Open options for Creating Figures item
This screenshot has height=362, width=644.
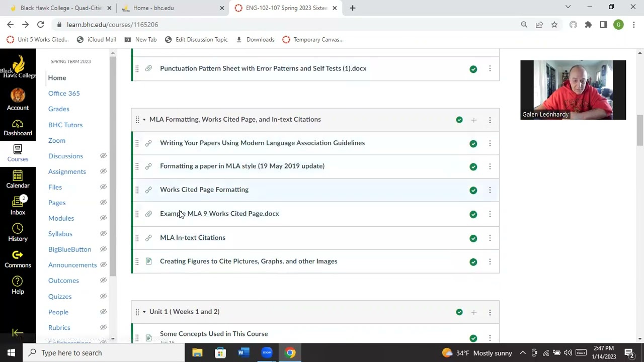coord(490,262)
